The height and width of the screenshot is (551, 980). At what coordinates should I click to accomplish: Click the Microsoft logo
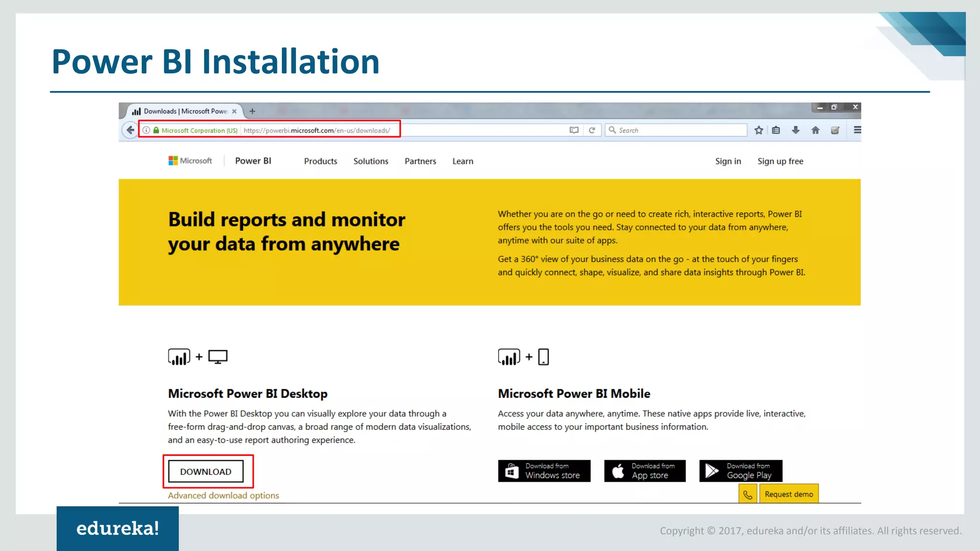(x=190, y=161)
